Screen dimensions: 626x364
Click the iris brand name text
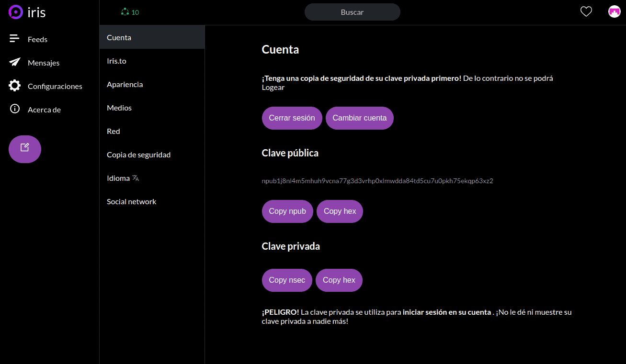37,12
